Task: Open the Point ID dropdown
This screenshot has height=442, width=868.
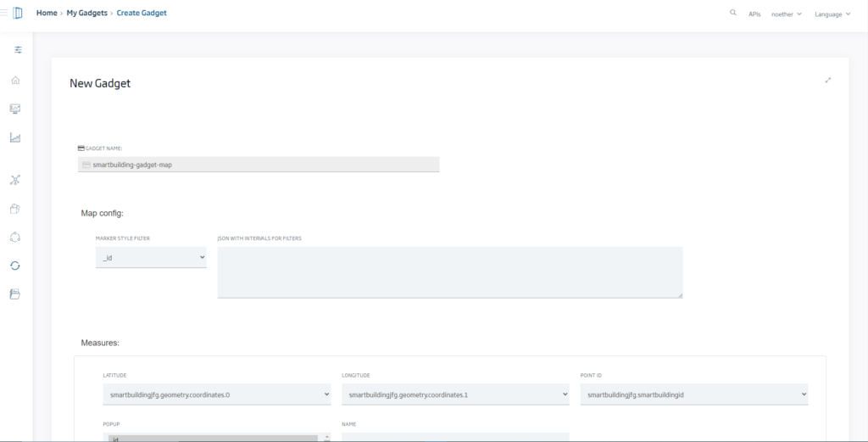Action: tap(694, 394)
